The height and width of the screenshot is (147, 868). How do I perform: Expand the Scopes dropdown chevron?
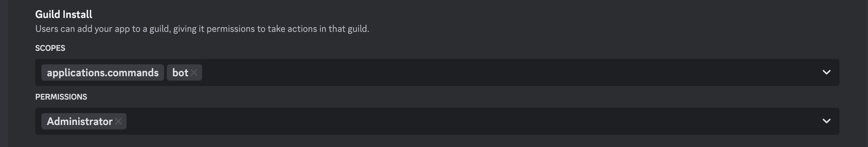point(826,72)
